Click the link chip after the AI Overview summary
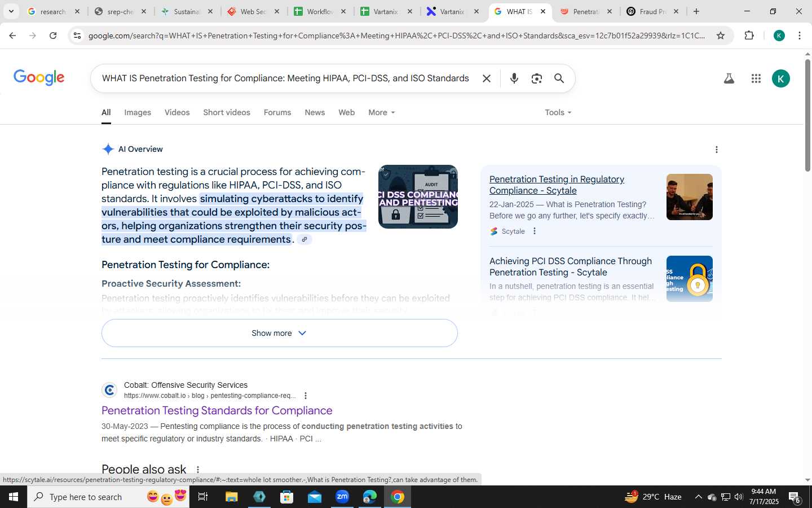Image resolution: width=812 pixels, height=508 pixels. coord(304,239)
